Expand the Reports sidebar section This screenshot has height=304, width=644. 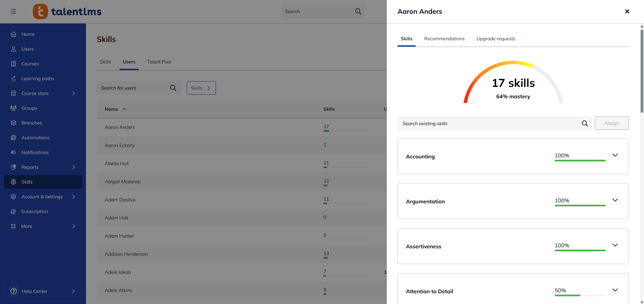[74, 167]
